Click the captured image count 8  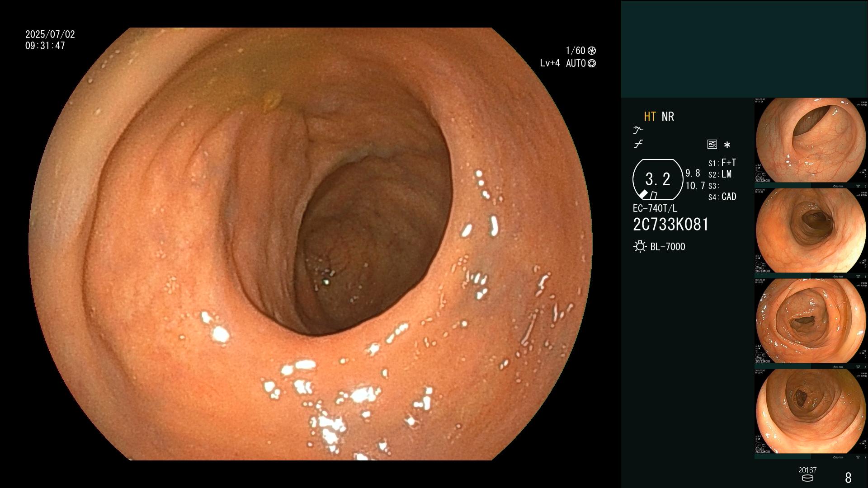(848, 478)
